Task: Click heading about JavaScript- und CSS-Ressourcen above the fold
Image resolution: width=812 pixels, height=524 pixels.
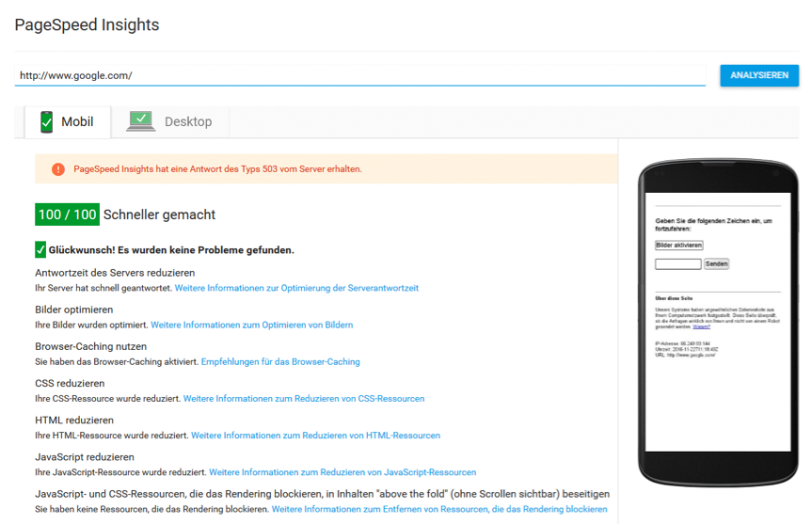Action: click(x=322, y=494)
